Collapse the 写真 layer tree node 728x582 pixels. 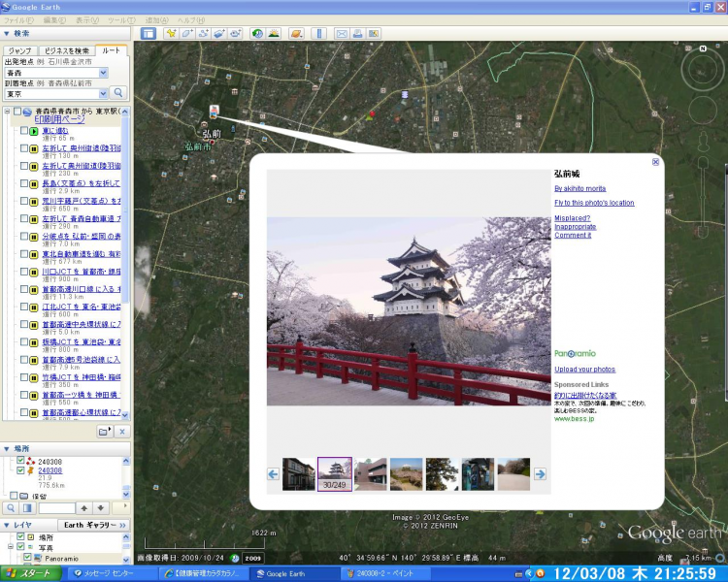coord(11,547)
